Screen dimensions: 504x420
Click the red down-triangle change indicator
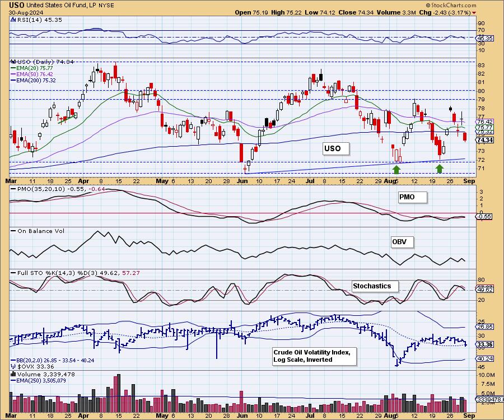[x=474, y=13]
